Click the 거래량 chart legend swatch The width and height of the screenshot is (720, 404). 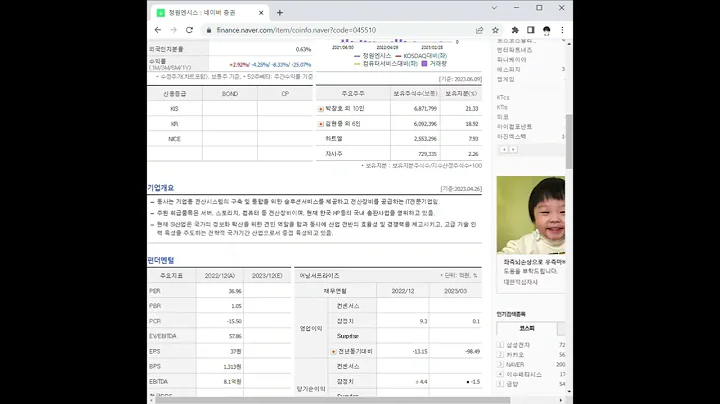coord(424,64)
